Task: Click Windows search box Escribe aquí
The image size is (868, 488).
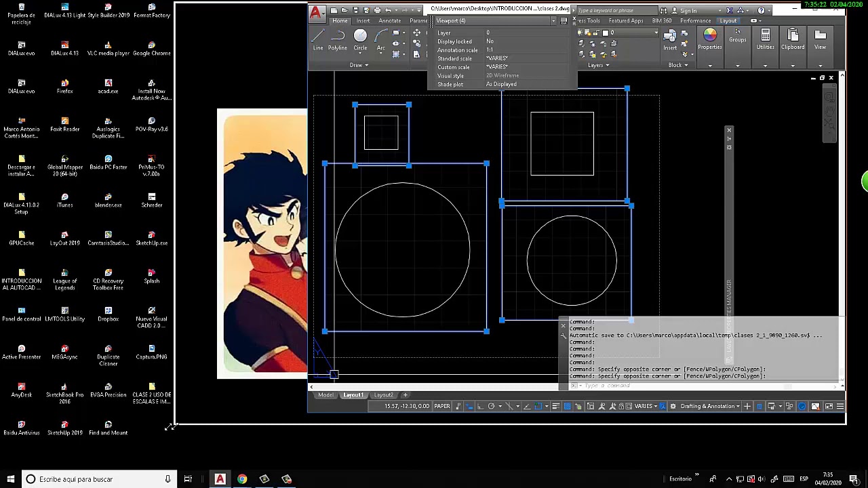Action: tap(99, 479)
